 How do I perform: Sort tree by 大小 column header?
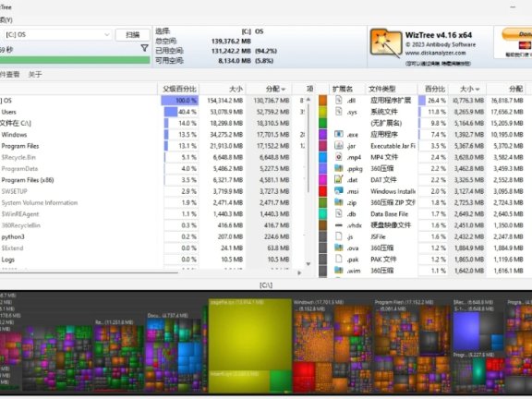(x=223, y=89)
